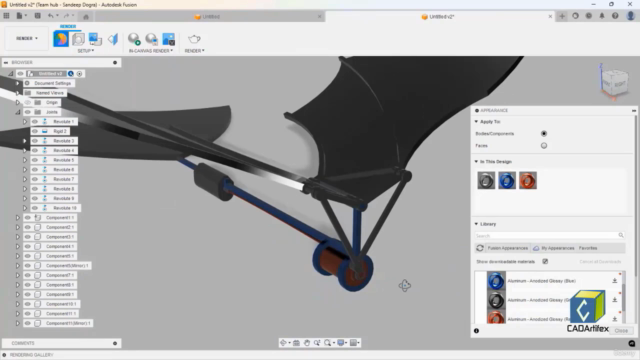Select the red appearance swatch In This Design
This screenshot has height=360, width=640.
(528, 180)
